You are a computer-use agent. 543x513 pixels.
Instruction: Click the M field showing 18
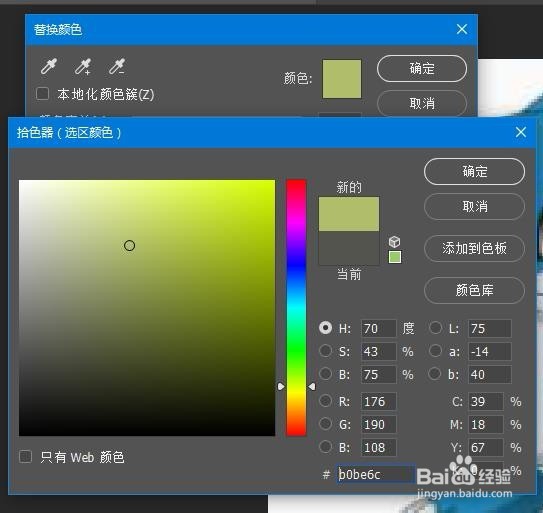(486, 424)
